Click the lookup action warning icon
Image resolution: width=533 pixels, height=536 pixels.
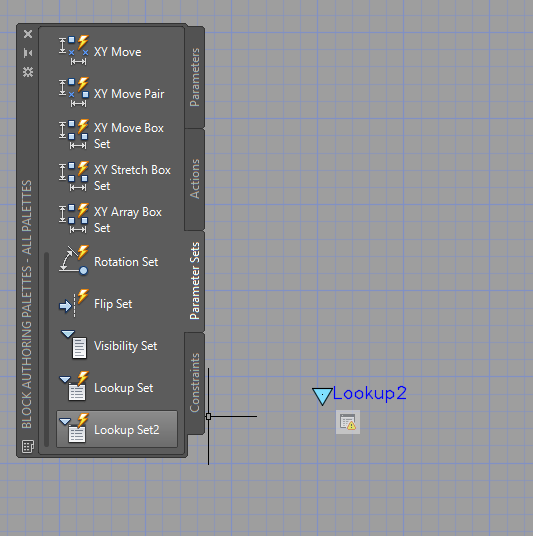pos(348,422)
